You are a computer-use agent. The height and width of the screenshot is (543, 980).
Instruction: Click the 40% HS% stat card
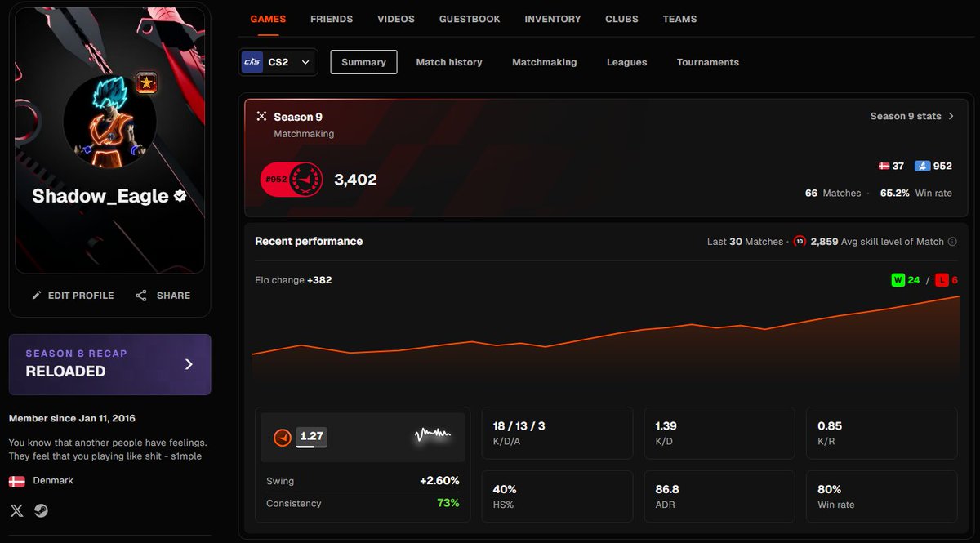[x=557, y=496]
